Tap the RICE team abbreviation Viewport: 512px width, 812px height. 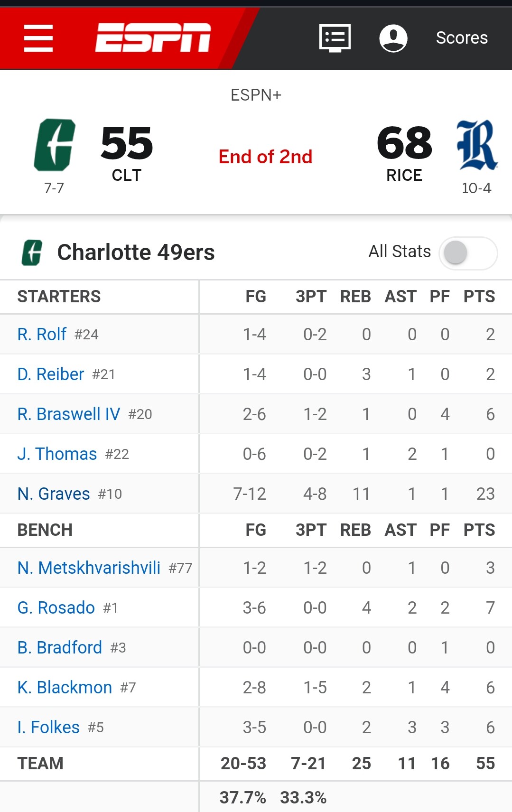[x=404, y=176]
